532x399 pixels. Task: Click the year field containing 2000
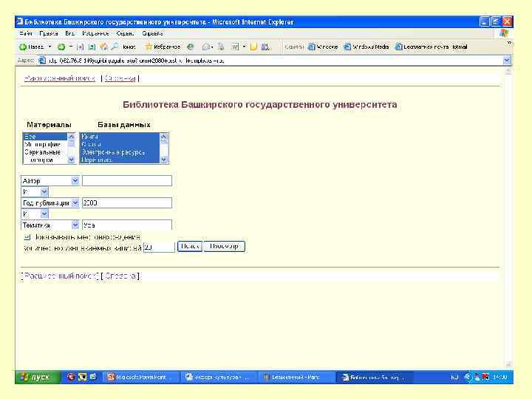127,203
